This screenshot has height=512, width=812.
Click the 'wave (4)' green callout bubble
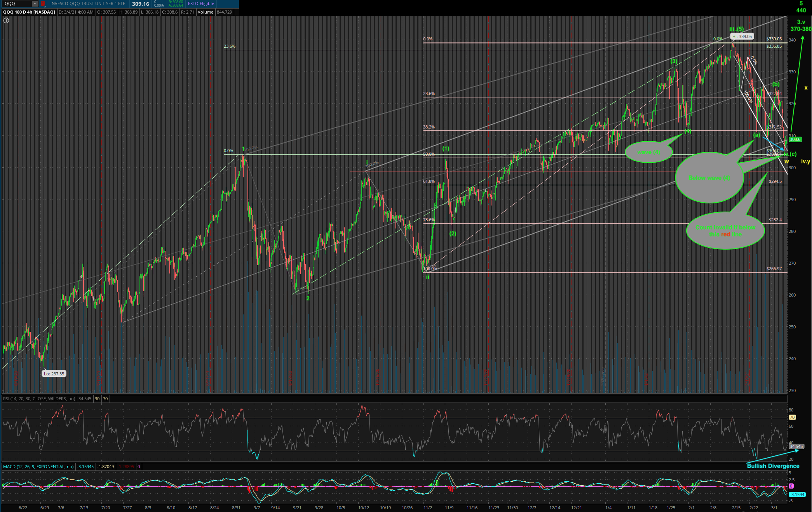point(648,152)
